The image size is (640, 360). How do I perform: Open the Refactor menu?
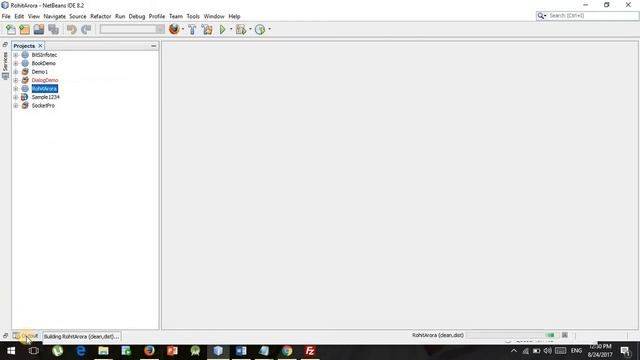click(x=100, y=16)
